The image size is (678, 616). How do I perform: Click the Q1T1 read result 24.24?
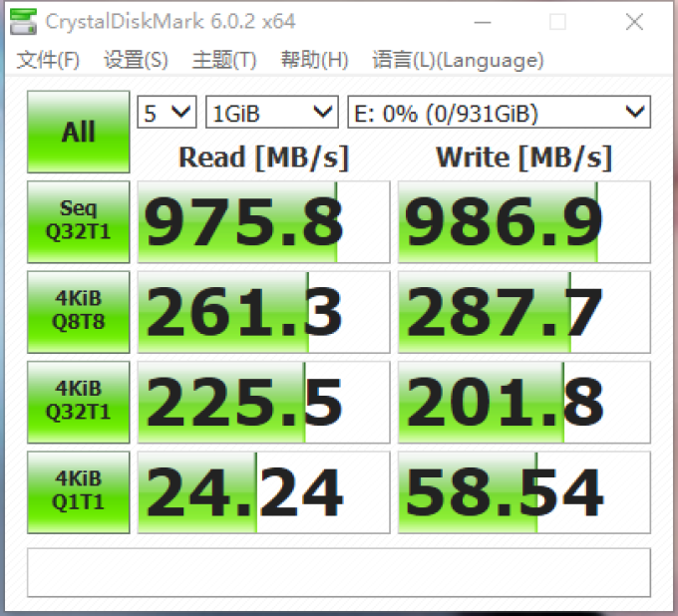(x=264, y=492)
